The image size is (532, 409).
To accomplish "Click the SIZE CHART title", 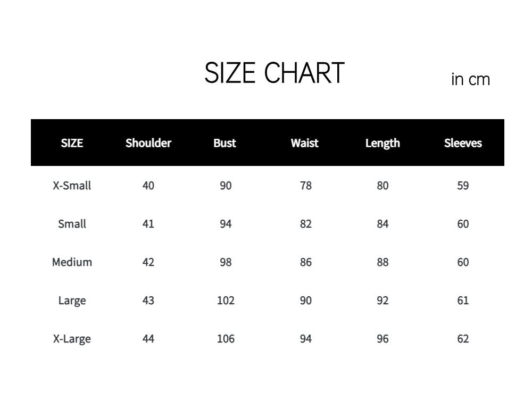I will pyautogui.click(x=275, y=73).
